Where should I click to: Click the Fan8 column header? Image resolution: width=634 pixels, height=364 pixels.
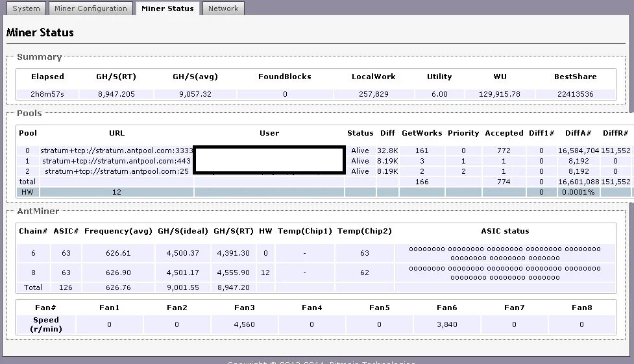point(581,308)
